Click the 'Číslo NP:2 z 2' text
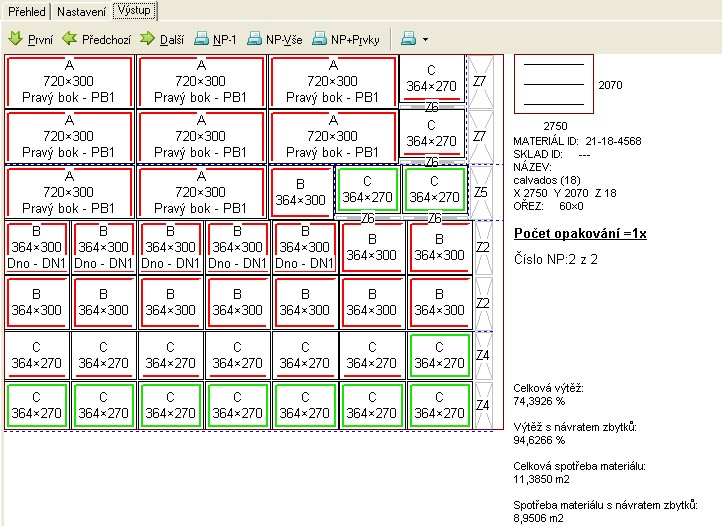 pos(556,259)
